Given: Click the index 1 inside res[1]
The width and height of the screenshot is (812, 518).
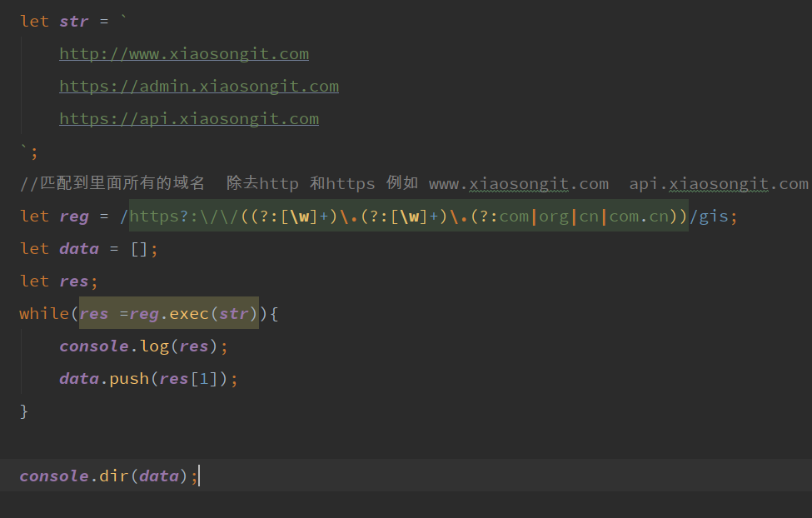Looking at the screenshot, I should 204,379.
